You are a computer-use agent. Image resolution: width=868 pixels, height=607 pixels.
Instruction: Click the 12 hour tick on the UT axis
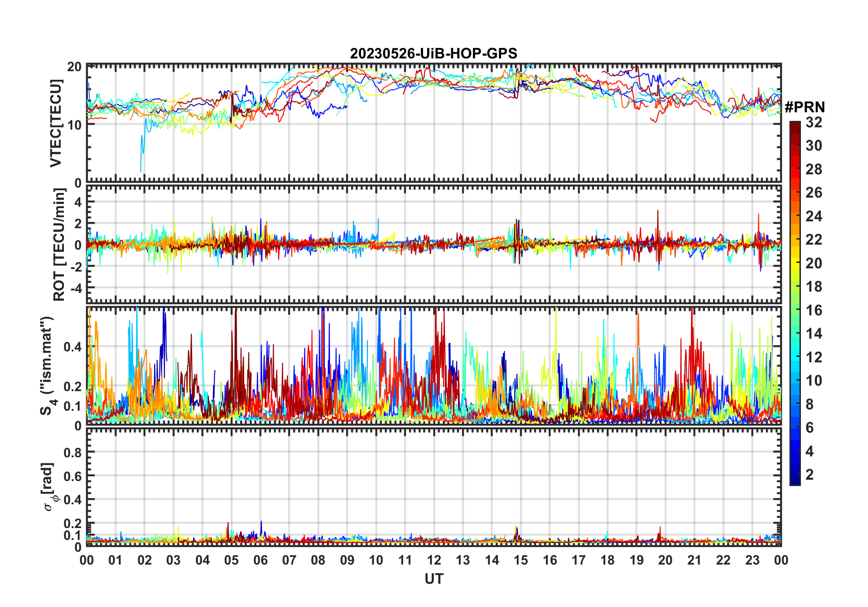434,560
